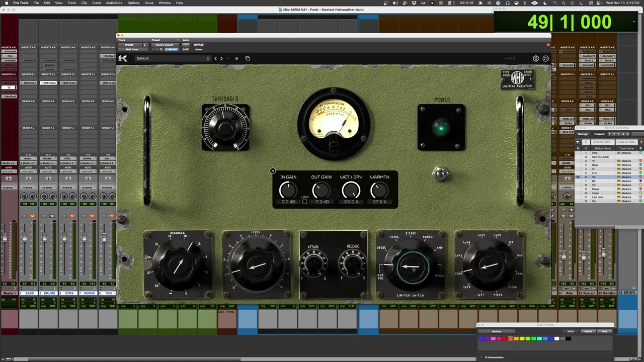Click the ATTACK knob
The image size is (644, 362).
click(x=313, y=263)
